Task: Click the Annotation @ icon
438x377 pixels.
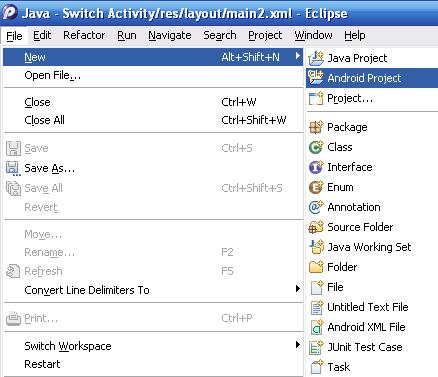Action: 316,207
